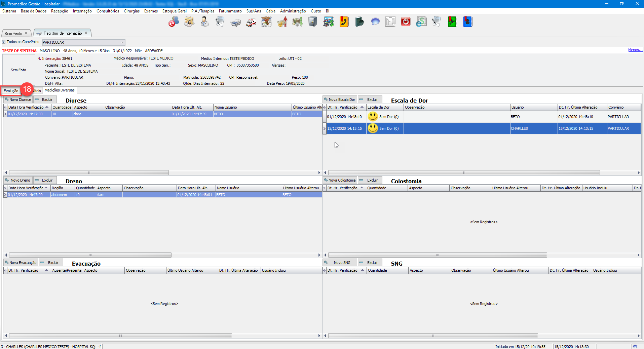Screen dimensions: 644x349
Task: Switch to the Evolução tab
Action: click(11, 91)
